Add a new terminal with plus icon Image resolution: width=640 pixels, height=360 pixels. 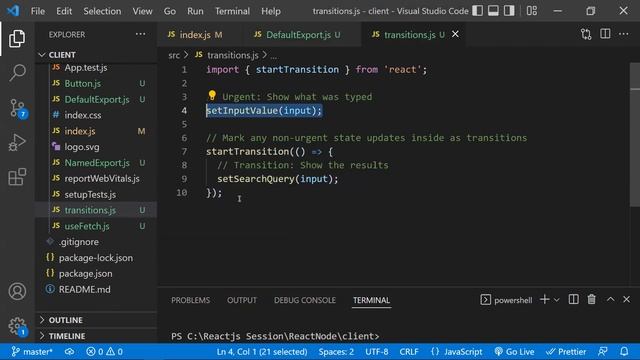[544, 300]
